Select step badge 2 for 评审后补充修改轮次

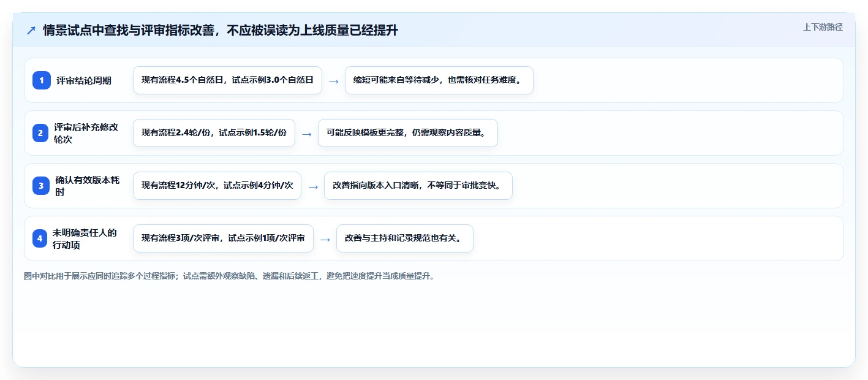pyautogui.click(x=40, y=133)
